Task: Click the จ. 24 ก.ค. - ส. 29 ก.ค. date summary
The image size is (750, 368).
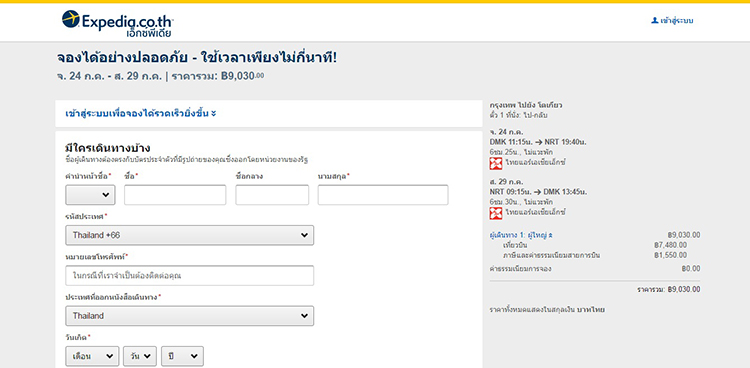Action: 109,76
